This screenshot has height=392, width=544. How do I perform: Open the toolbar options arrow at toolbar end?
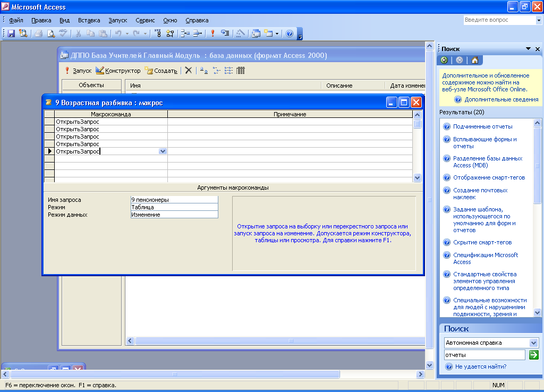coord(300,34)
